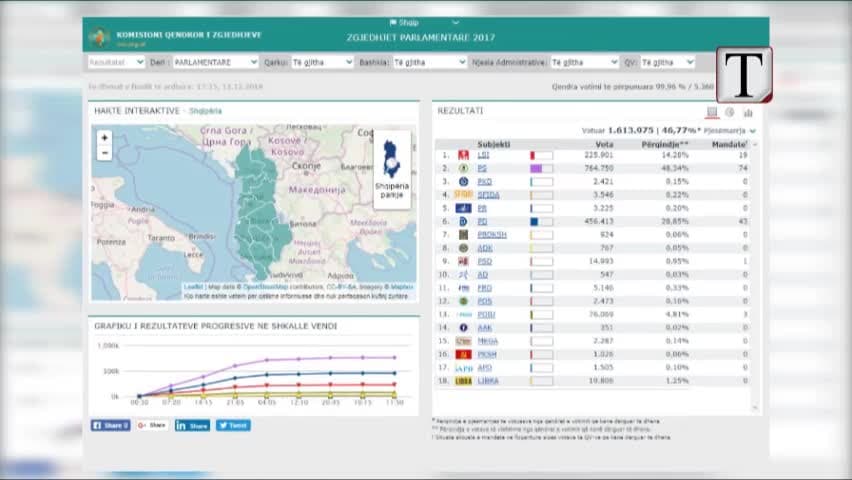Open the LIBRA party link
This screenshot has height=480, width=852.
pyautogui.click(x=487, y=381)
